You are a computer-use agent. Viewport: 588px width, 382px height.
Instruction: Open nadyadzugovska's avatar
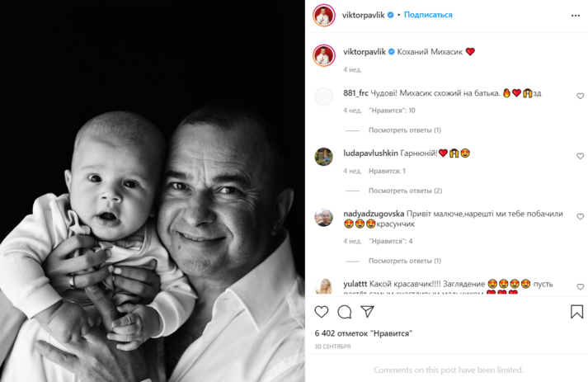pyautogui.click(x=323, y=217)
